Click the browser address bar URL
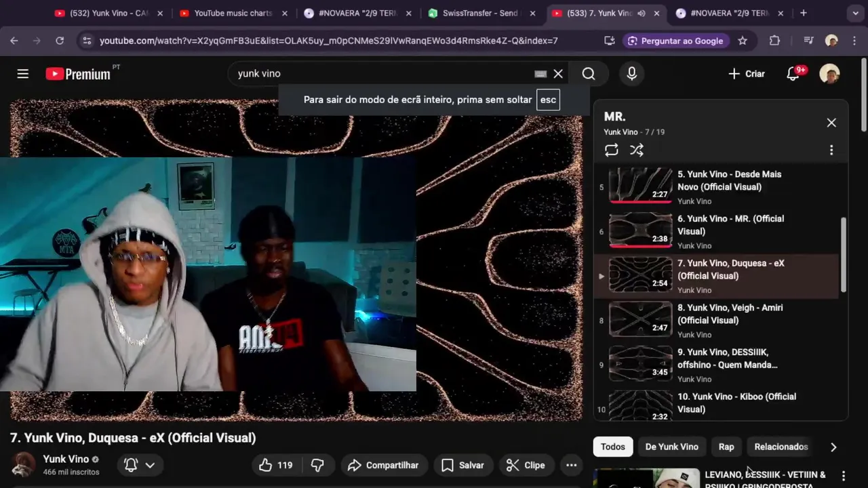 (x=329, y=41)
